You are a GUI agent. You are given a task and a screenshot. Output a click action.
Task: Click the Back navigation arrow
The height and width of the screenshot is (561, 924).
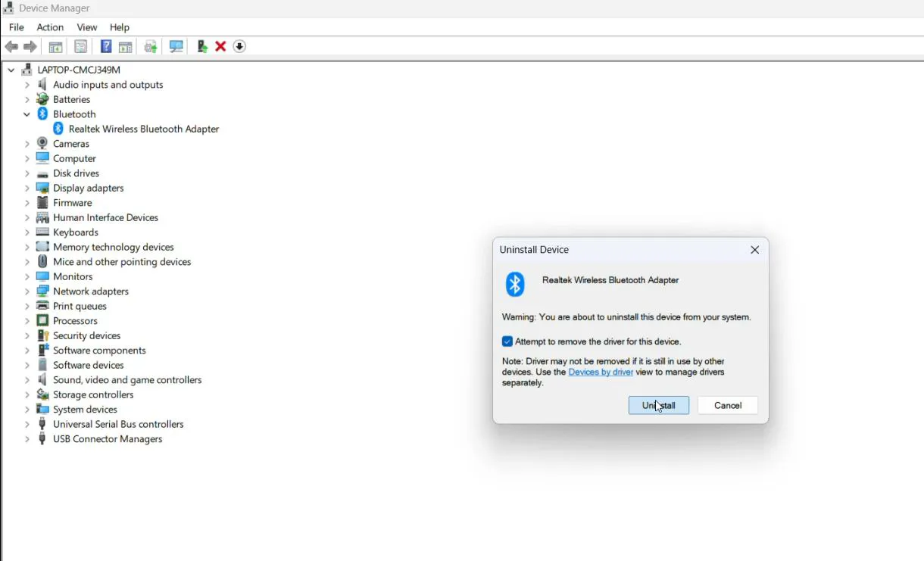click(x=11, y=46)
